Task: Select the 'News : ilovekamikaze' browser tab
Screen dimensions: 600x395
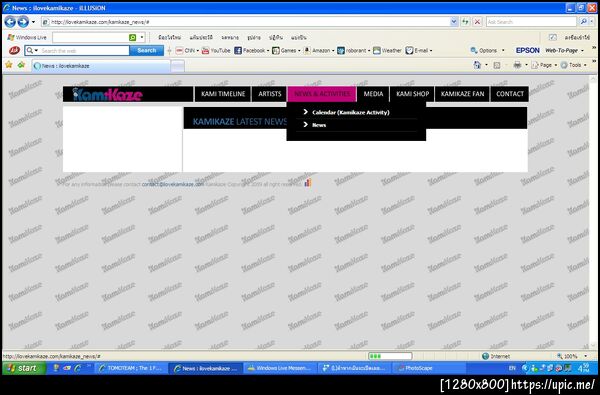Action: [x=101, y=66]
